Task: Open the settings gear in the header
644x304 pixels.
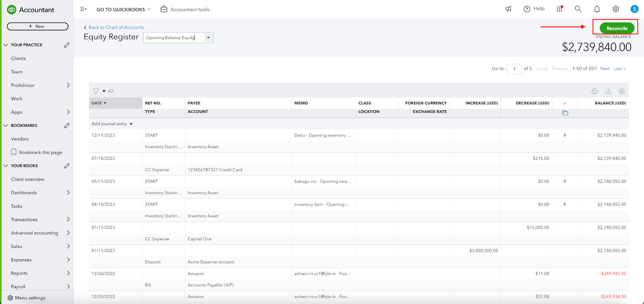Action: point(616,9)
